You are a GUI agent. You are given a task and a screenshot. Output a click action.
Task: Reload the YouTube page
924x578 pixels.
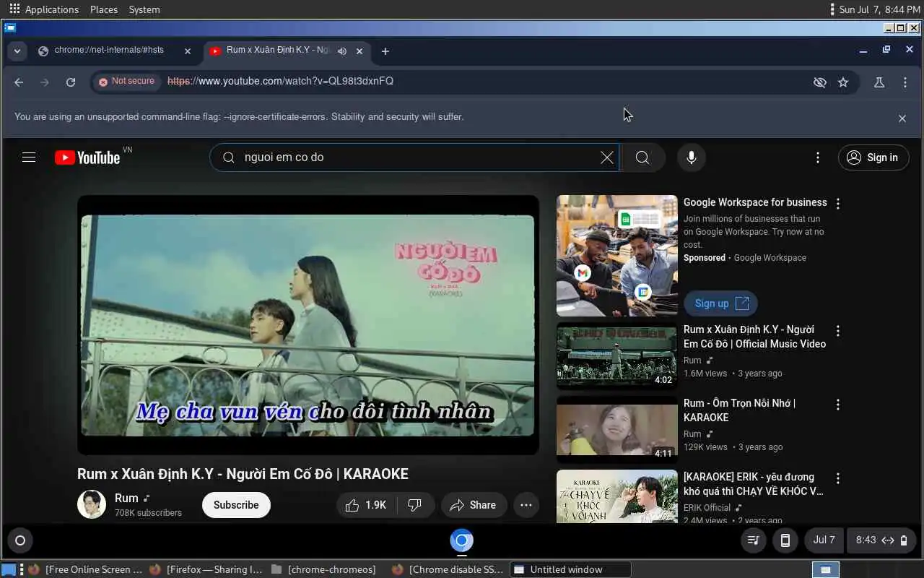point(71,82)
